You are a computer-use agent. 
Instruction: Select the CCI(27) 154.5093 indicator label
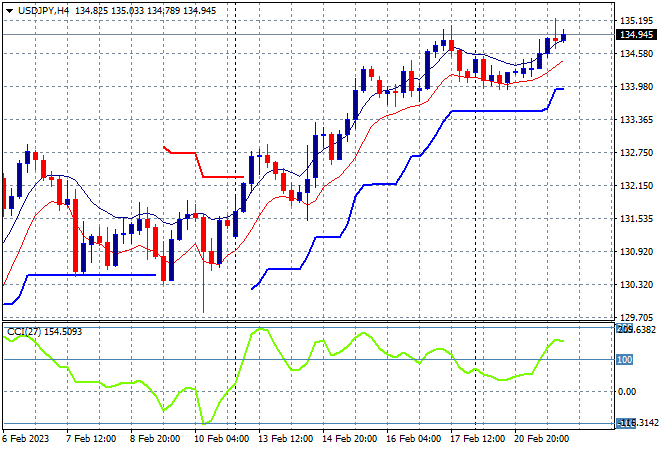[44, 332]
